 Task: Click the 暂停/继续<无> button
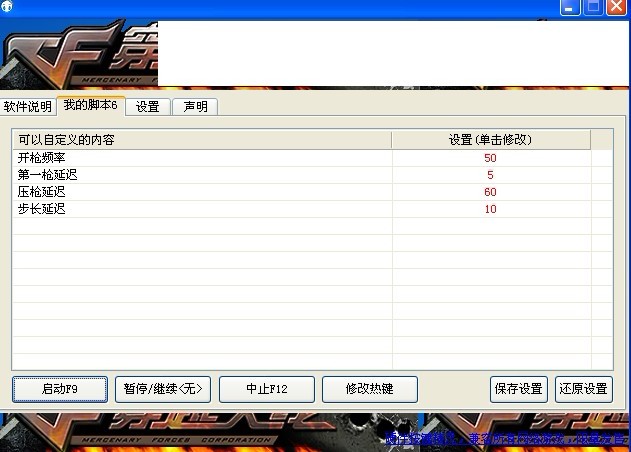coord(163,389)
